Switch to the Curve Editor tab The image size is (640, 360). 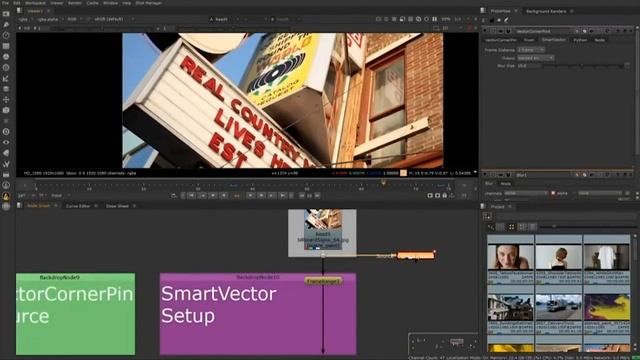(x=78, y=206)
